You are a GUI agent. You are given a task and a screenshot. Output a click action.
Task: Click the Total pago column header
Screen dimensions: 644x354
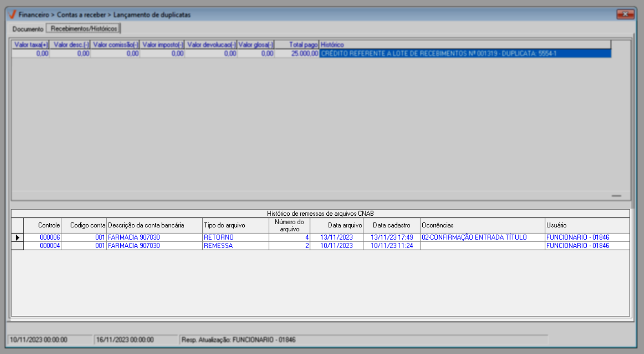coord(297,45)
